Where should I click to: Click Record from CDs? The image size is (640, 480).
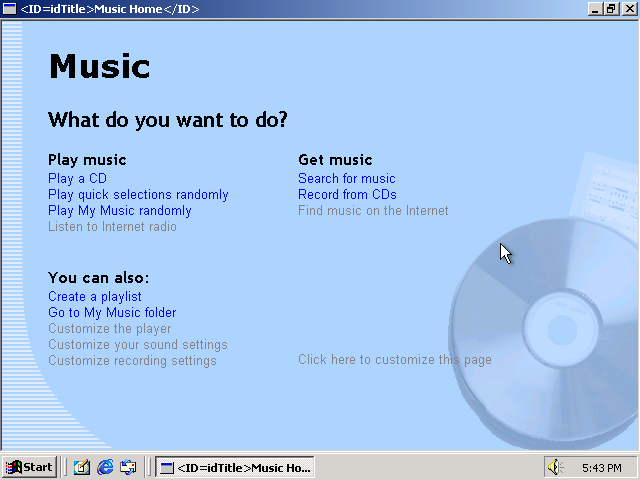point(347,195)
